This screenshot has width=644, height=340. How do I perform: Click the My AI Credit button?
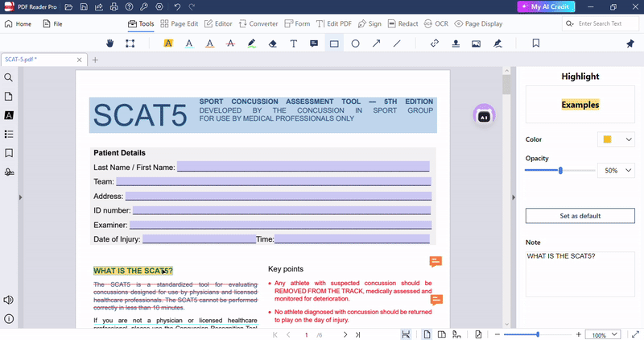coord(546,6)
